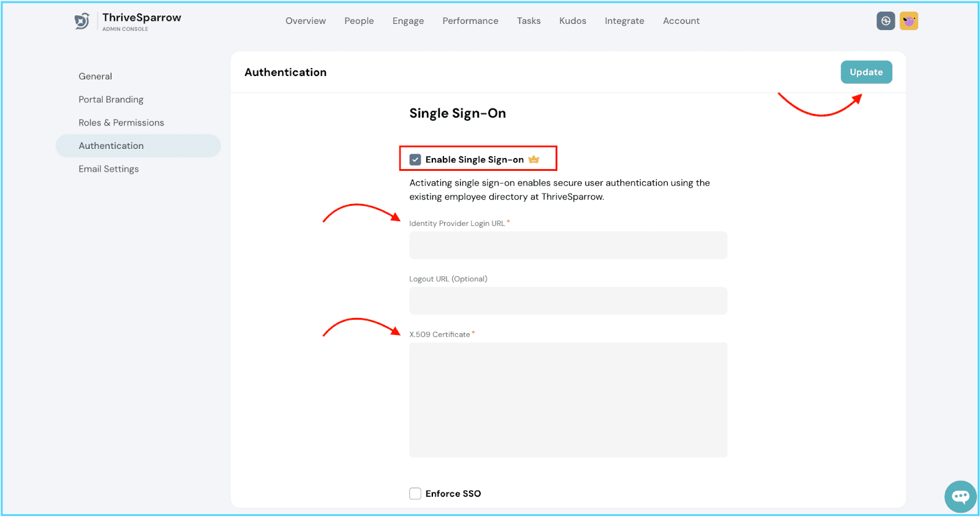
Task: Select General in the sidebar
Action: point(96,77)
